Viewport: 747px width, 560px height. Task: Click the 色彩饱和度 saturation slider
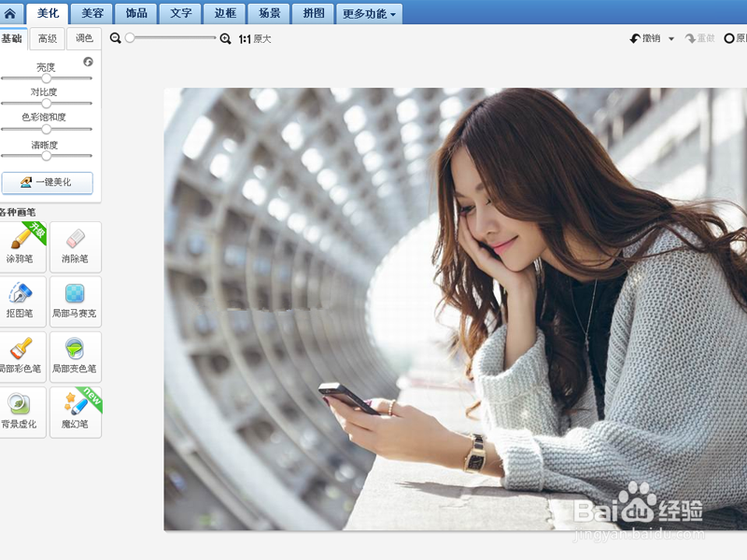tap(46, 129)
